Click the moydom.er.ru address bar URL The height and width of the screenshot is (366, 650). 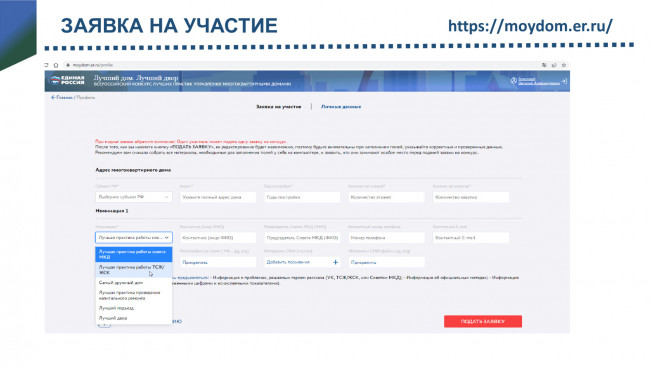(x=92, y=65)
